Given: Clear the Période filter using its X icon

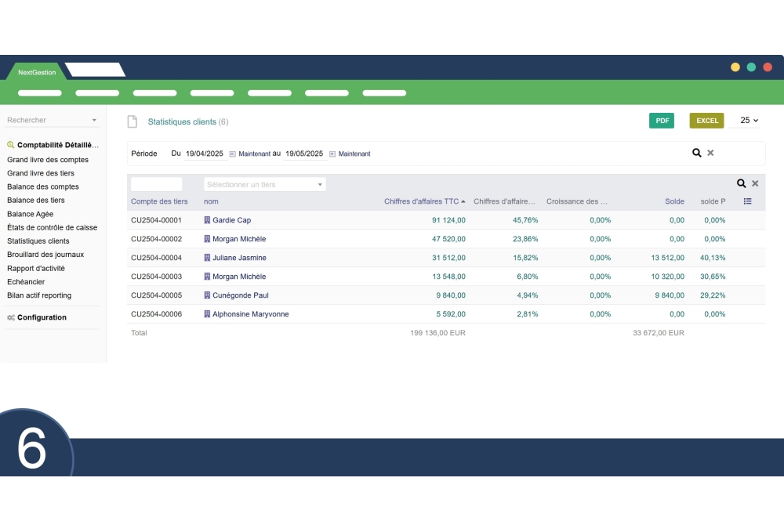Looking at the screenshot, I should [710, 154].
